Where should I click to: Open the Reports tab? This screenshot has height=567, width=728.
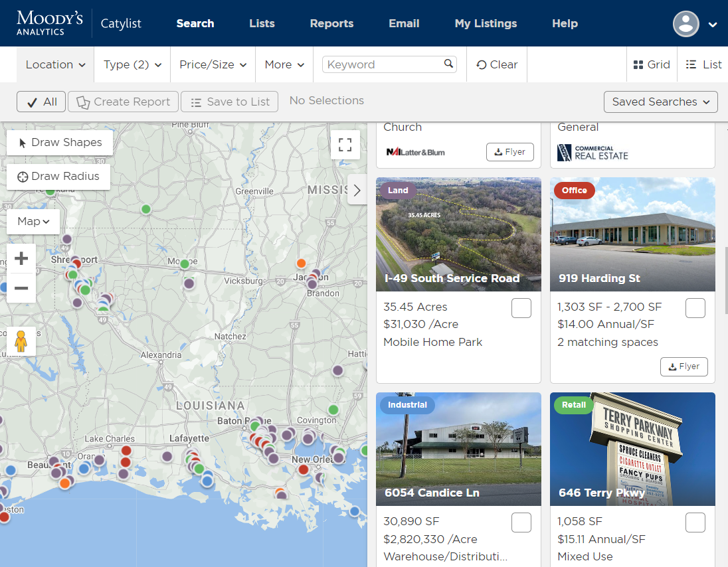(331, 24)
